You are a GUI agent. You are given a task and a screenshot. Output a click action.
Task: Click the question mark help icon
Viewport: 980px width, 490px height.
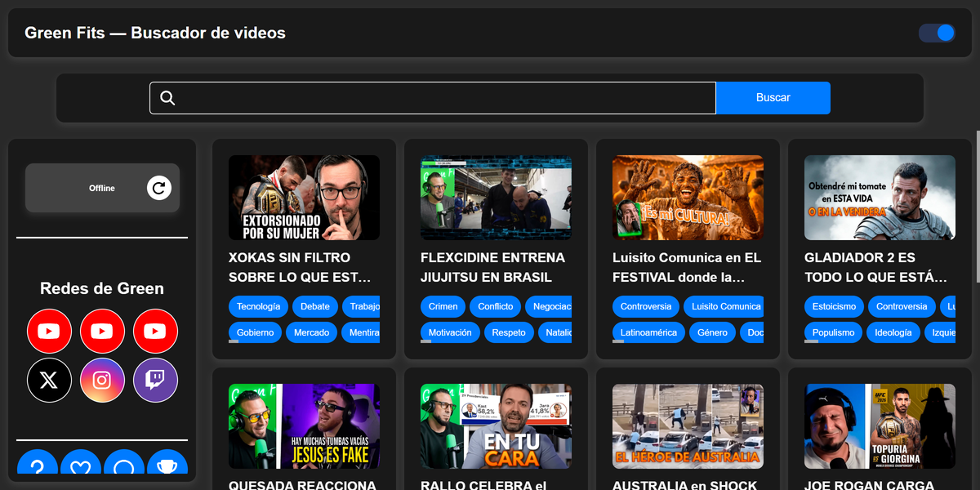(37, 462)
